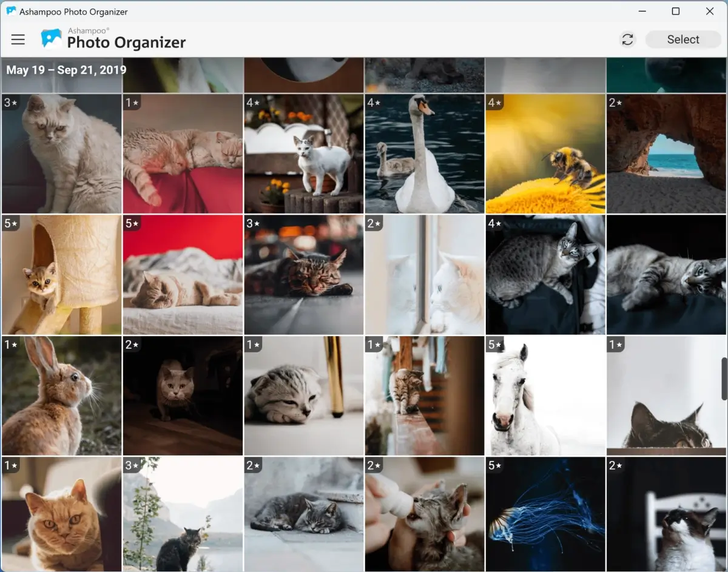The height and width of the screenshot is (572, 728).
Task: Click the refresh sync icon
Action: [x=627, y=39]
